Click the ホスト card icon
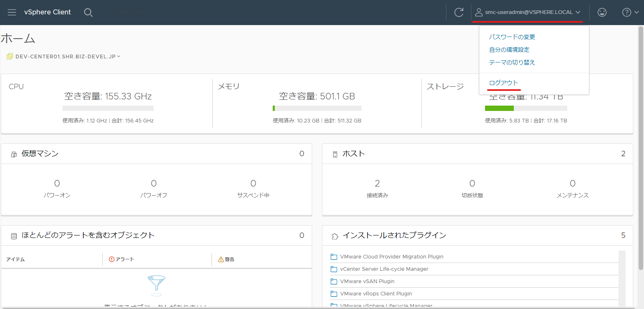The width and height of the screenshot is (644, 309). (x=335, y=154)
